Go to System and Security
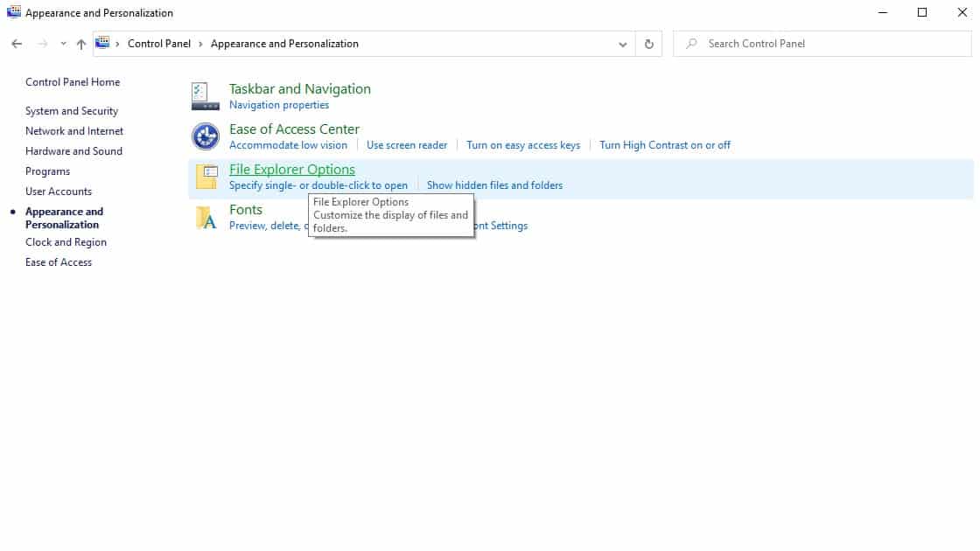Screen dimensions: 980x551 coord(71,110)
